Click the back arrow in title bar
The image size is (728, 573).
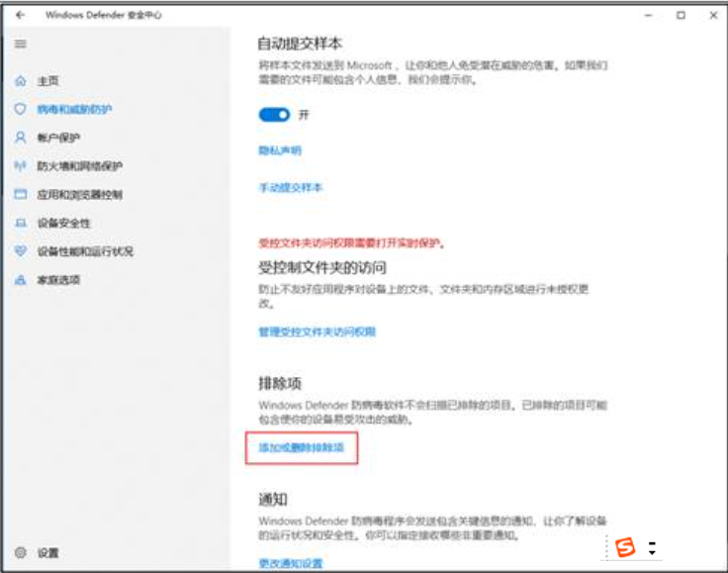(20, 15)
